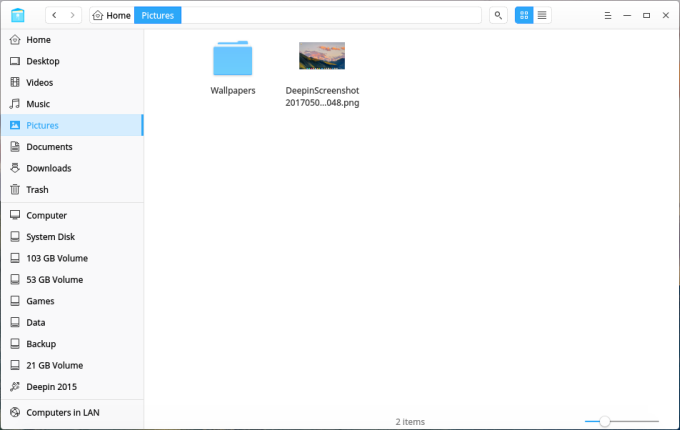Viewport: 680px width, 430px height.
Task: Switch to icon grid view
Action: pyautogui.click(x=524, y=15)
